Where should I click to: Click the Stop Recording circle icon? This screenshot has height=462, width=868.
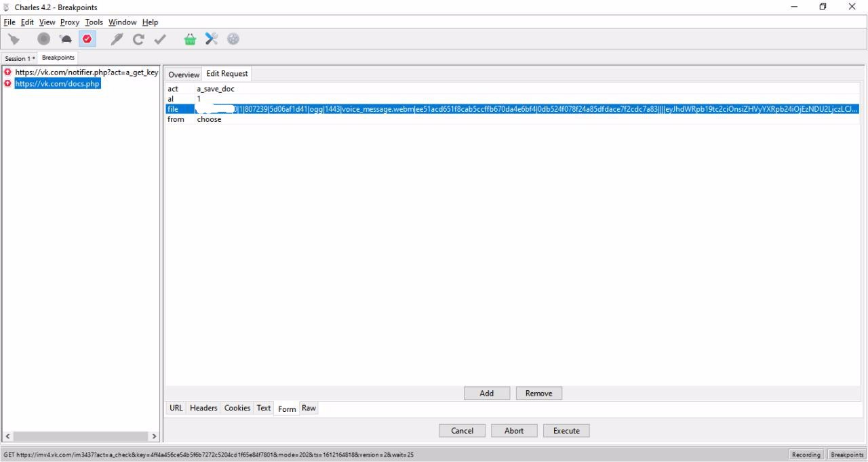(x=44, y=39)
